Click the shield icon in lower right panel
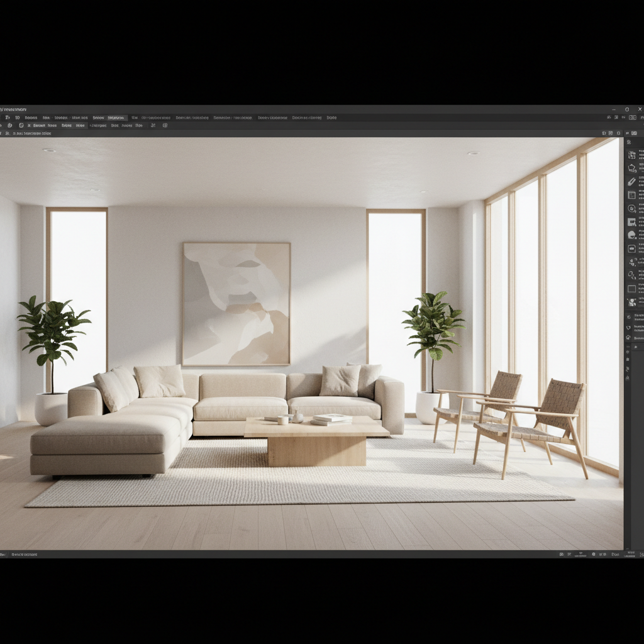 coord(628,328)
